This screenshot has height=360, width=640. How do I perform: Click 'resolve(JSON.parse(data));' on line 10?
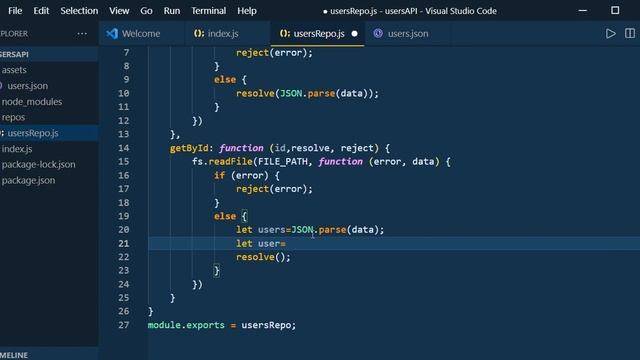click(x=307, y=93)
